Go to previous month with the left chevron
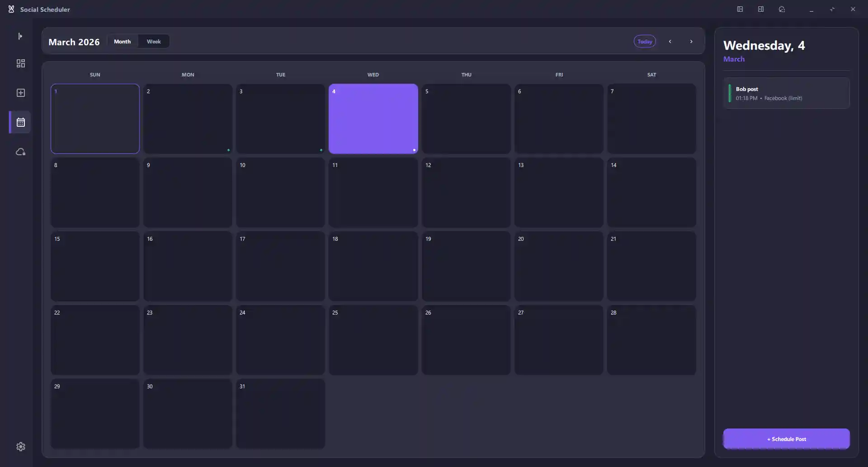The height and width of the screenshot is (467, 868). tap(670, 41)
